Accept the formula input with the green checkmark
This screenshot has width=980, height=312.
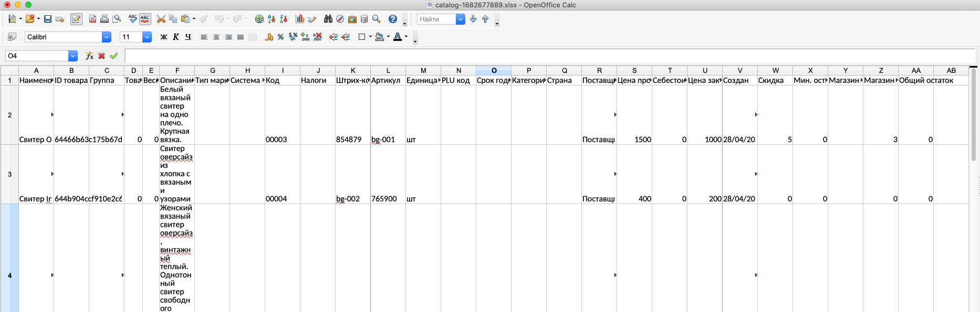(114, 56)
